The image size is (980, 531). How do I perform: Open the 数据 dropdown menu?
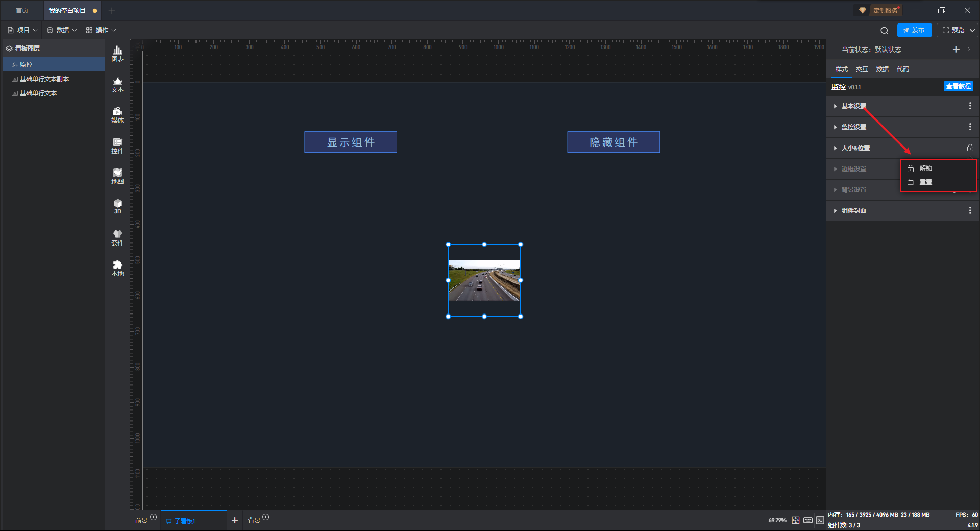[x=62, y=30]
